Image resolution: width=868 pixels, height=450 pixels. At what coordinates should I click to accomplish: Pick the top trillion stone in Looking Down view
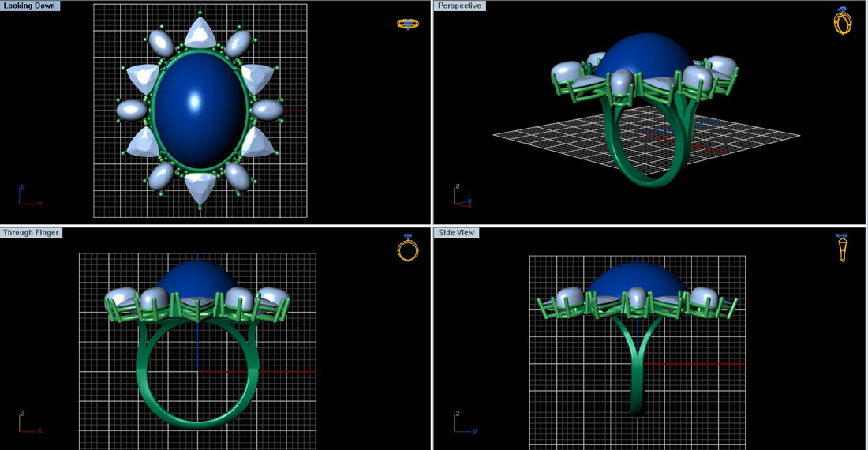click(200, 34)
